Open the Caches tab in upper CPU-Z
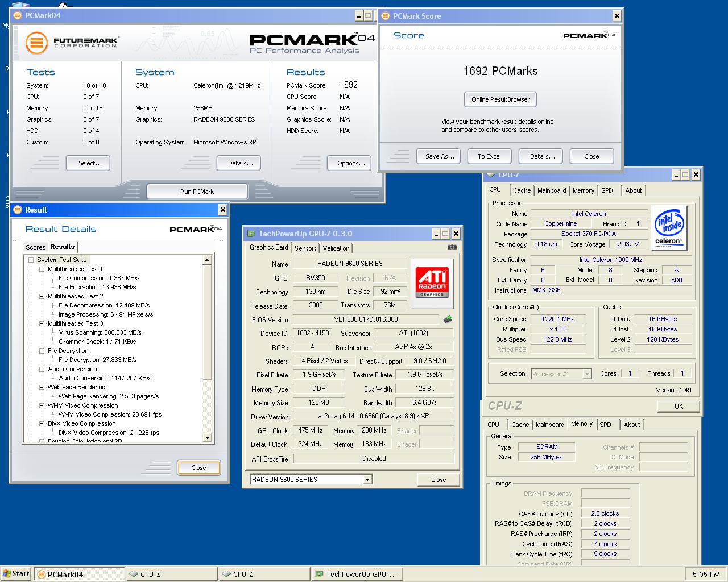The width and height of the screenshot is (728, 582). pos(522,190)
